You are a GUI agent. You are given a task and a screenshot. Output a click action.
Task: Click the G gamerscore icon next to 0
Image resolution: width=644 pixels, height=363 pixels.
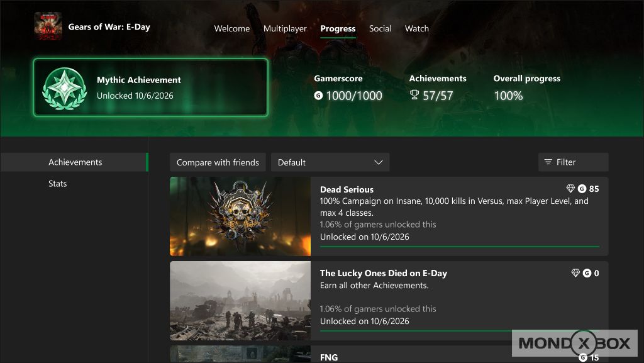coord(587,273)
